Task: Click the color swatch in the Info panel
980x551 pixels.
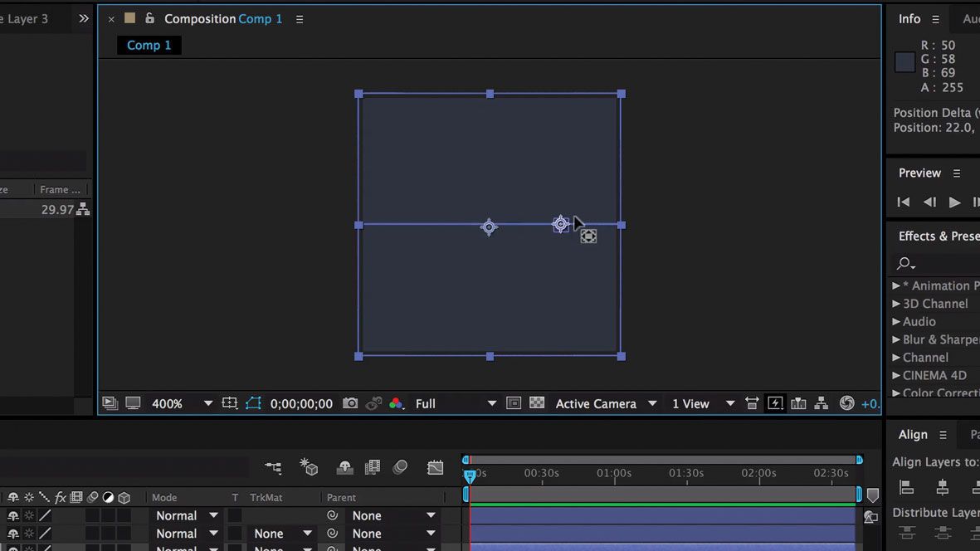Action: pos(904,61)
